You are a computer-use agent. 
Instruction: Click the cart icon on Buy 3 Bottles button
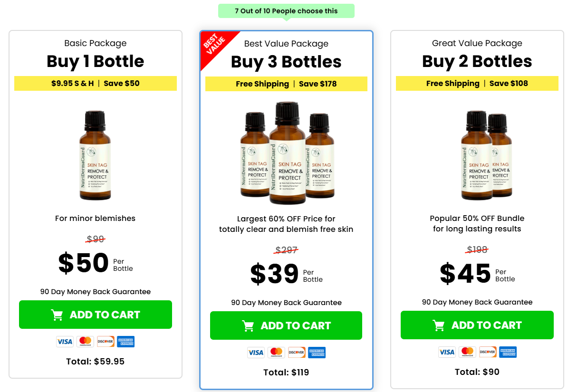click(x=248, y=325)
